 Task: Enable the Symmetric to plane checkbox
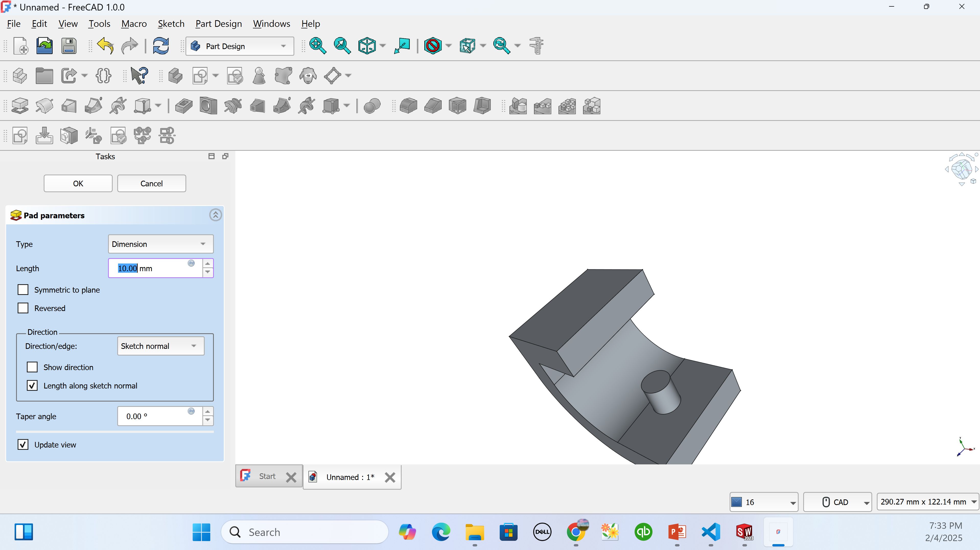(x=23, y=290)
